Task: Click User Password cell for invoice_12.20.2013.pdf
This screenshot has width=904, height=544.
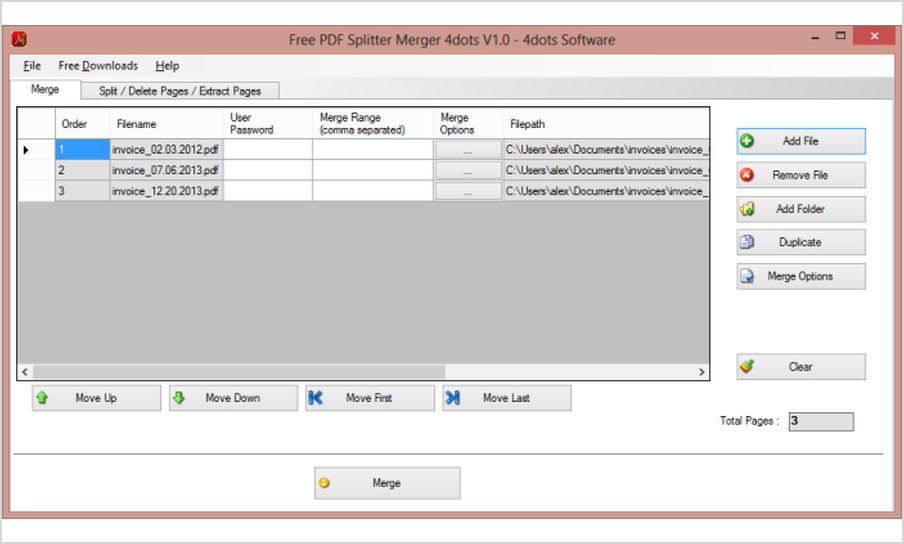Action: tap(268, 191)
